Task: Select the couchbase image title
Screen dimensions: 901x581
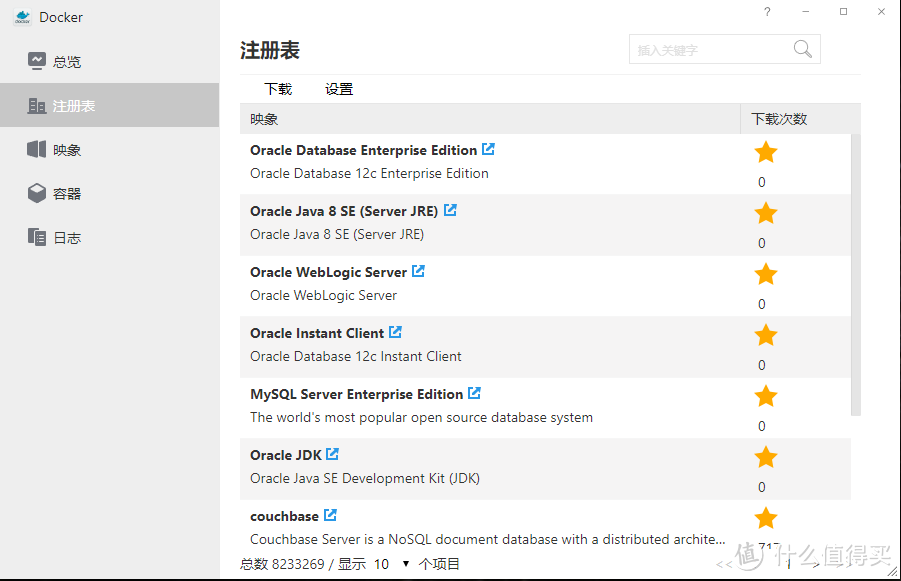Action: coord(284,516)
